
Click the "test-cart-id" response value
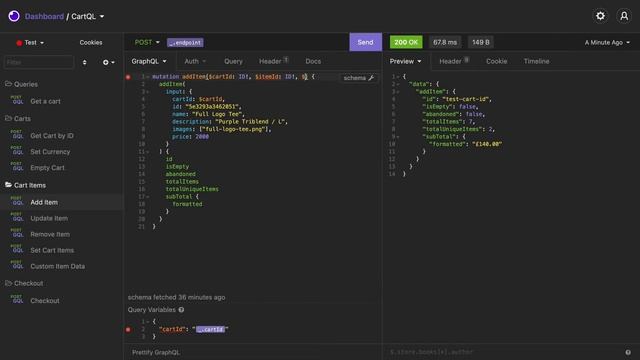click(467, 99)
